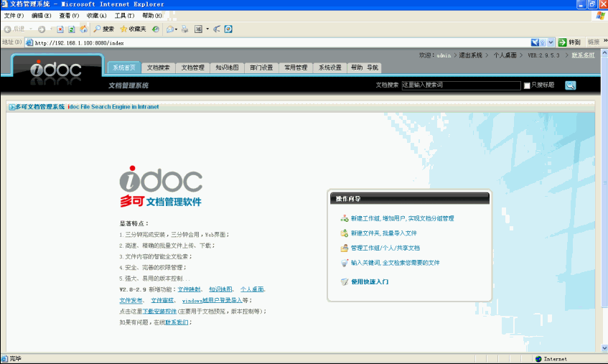Image resolution: width=608 pixels, height=364 pixels.
Task: Click icon beside 输入关键词 wizard entry
Action: click(x=345, y=263)
